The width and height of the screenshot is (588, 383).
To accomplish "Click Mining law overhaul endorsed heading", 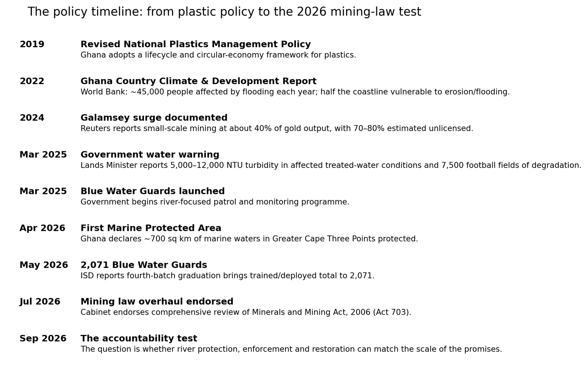I will point(157,302).
